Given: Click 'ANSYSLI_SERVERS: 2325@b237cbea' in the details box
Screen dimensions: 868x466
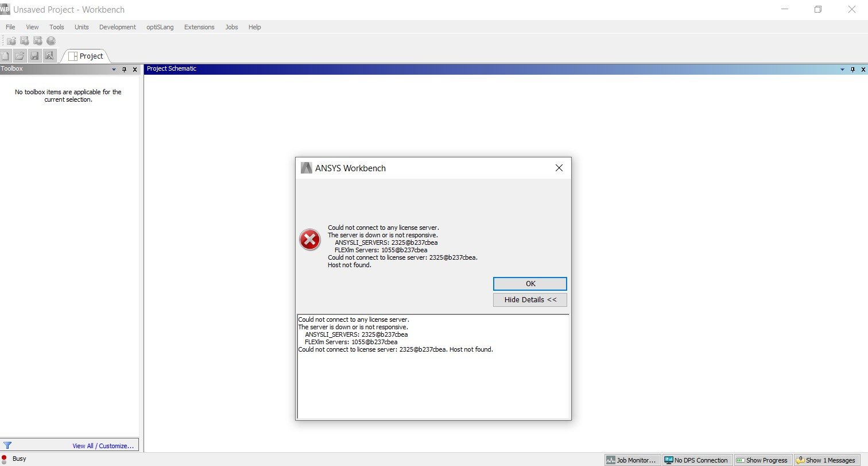Looking at the screenshot, I should click(x=356, y=334).
